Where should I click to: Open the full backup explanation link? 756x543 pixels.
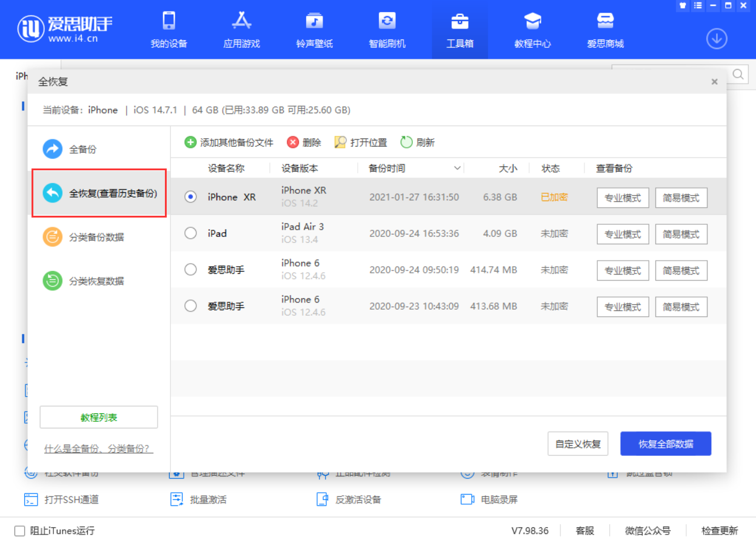(x=98, y=449)
